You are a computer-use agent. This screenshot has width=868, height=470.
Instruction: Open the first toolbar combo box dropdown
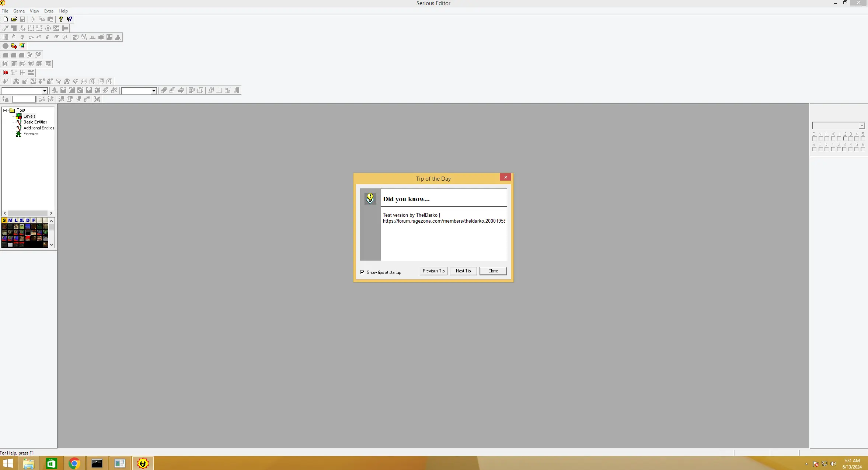tap(45, 91)
